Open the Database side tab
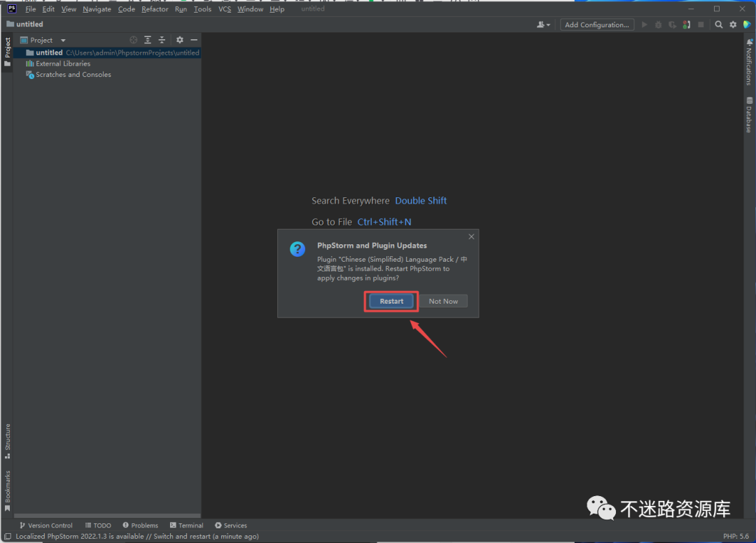 click(x=749, y=115)
